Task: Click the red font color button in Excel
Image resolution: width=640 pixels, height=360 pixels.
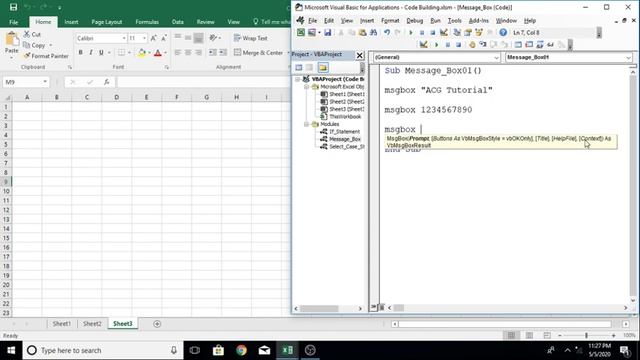Action: click(158, 53)
